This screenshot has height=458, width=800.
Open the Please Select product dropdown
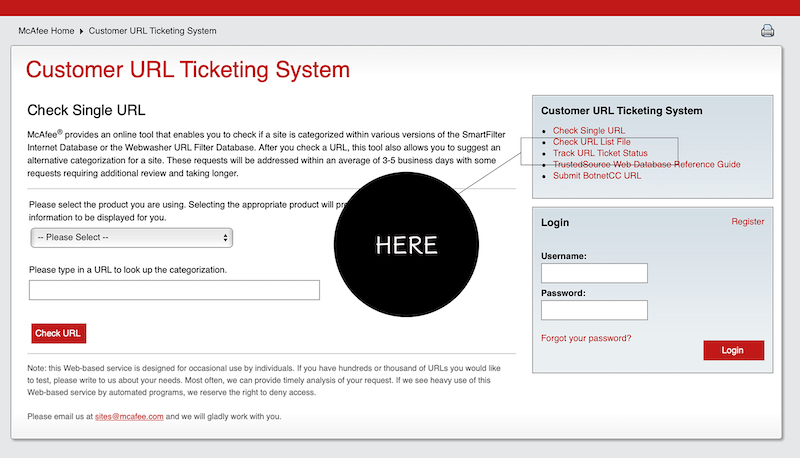point(132,238)
